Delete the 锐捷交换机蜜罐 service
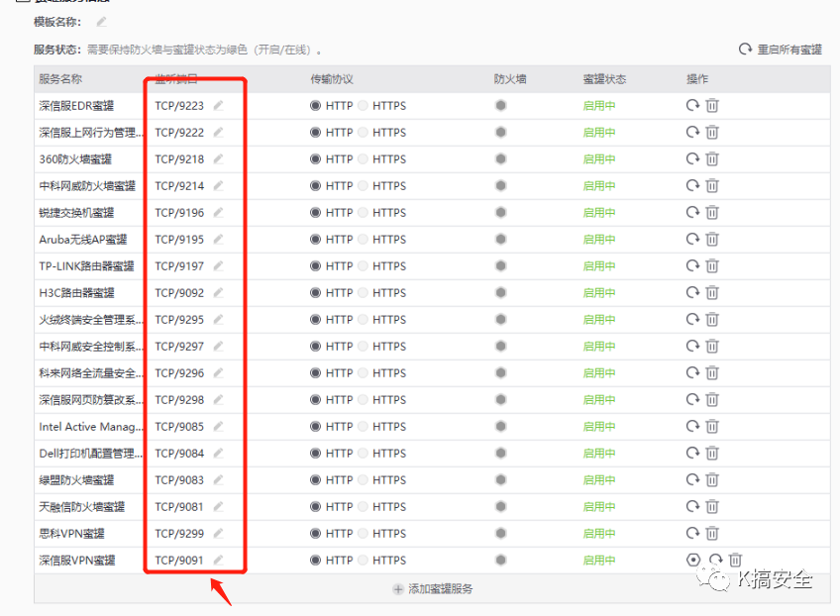Screen dimensions: 840x616 pos(712,213)
